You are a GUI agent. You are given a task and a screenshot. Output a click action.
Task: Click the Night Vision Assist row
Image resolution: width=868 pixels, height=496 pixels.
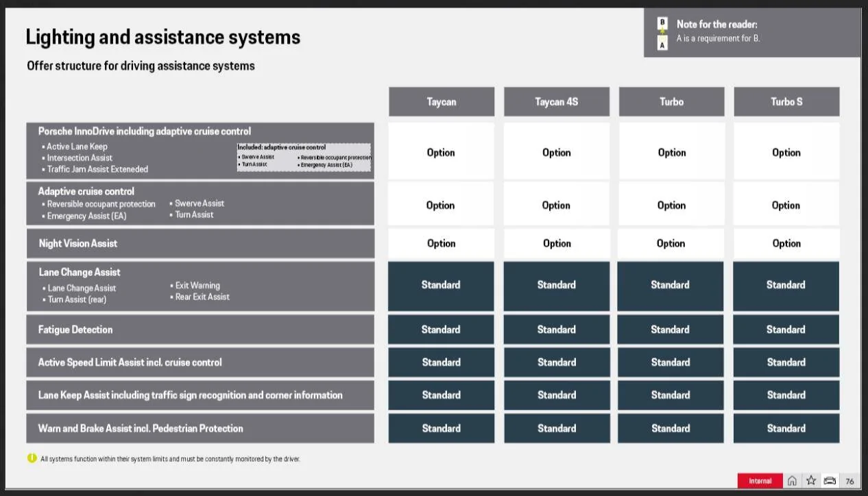click(200, 243)
